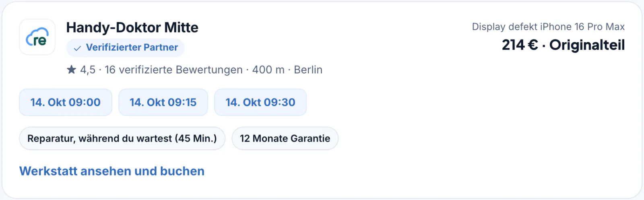This screenshot has height=200, width=644.
Task: Click the Handy-Doktor Mitte cloud logo
Action: (37, 37)
